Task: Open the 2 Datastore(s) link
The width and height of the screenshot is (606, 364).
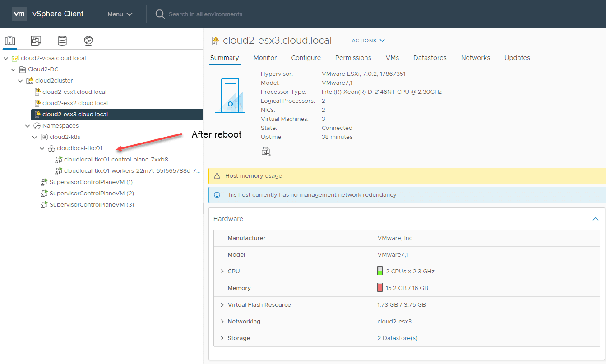Action: tap(397, 338)
